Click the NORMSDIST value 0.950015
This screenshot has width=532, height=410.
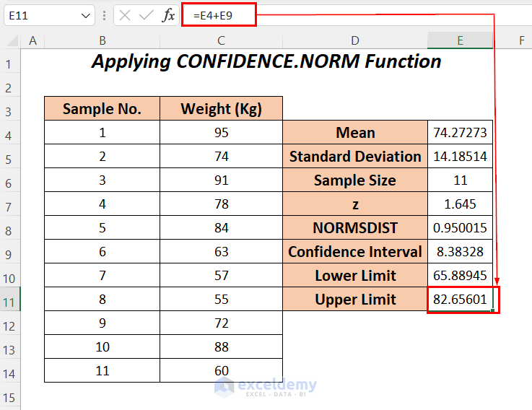click(x=460, y=228)
